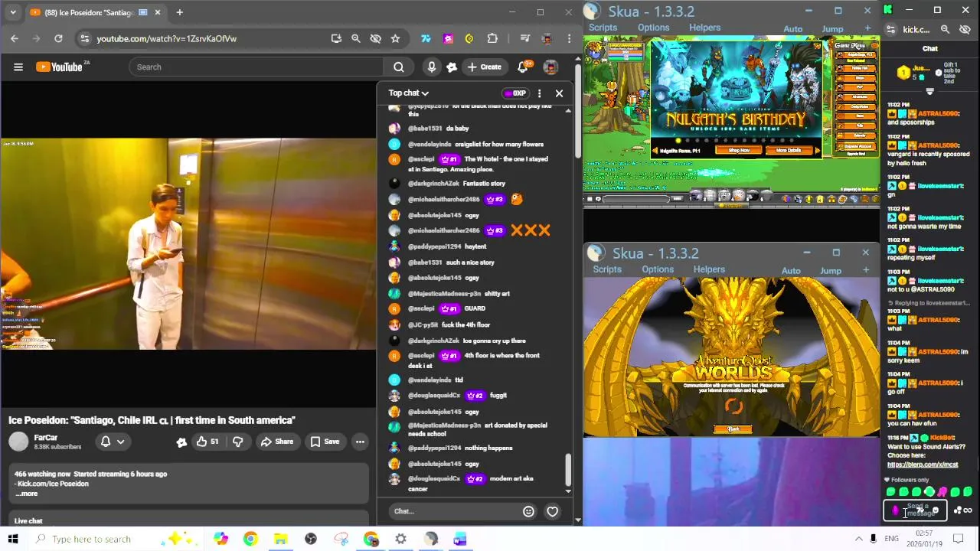Save the video to a playlist
Screen dimensions: 980x551
click(x=325, y=442)
